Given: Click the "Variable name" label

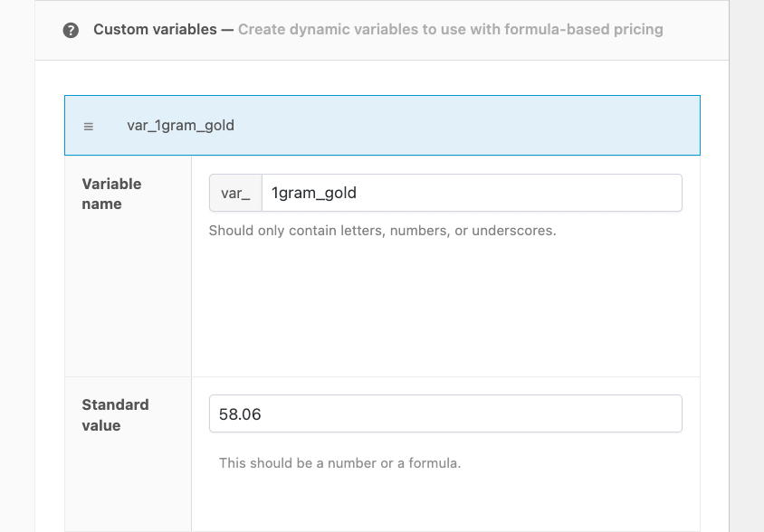Looking at the screenshot, I should tap(111, 194).
